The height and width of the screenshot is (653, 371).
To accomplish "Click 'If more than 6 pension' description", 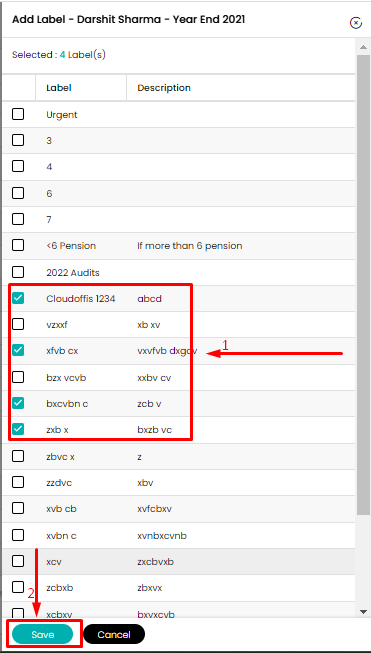I will point(190,246).
